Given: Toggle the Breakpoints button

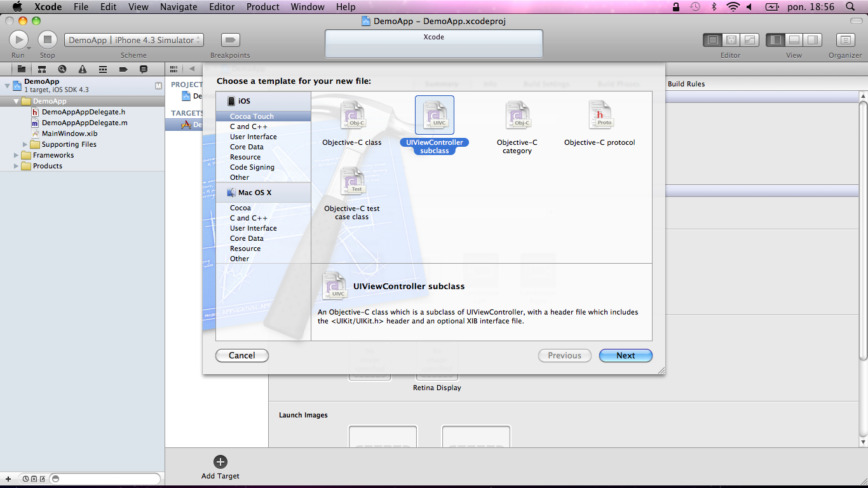Looking at the screenshot, I should click(230, 40).
